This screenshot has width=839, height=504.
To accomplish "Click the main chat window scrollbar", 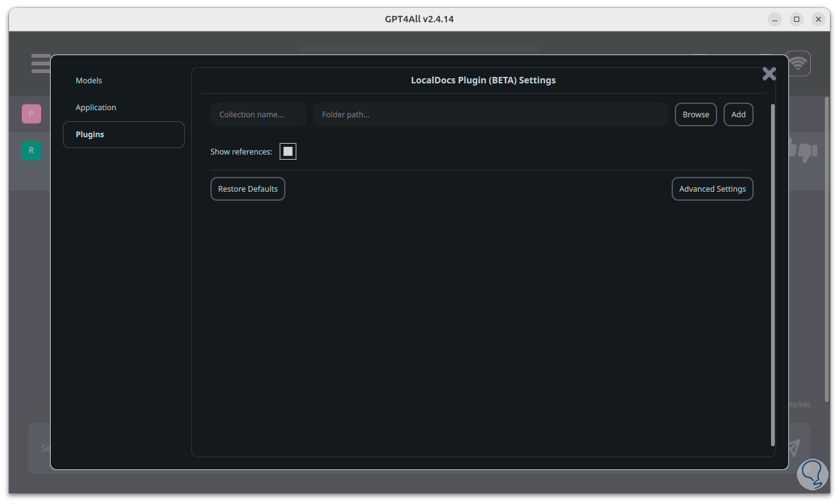I will tap(827, 249).
